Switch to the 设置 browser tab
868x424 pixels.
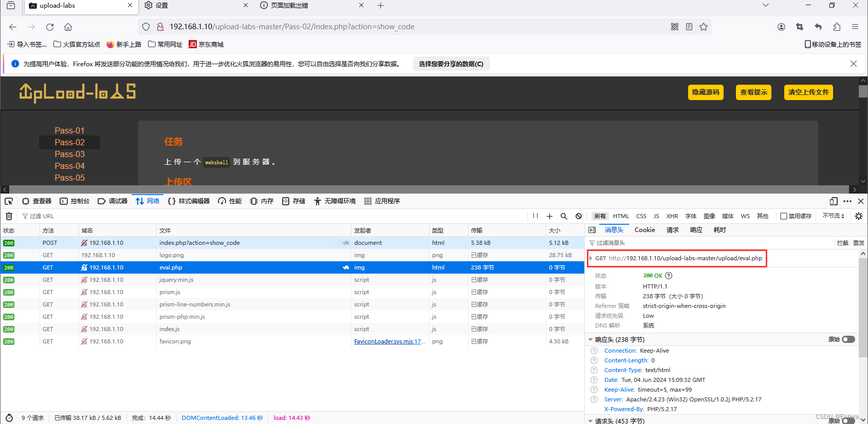(195, 6)
